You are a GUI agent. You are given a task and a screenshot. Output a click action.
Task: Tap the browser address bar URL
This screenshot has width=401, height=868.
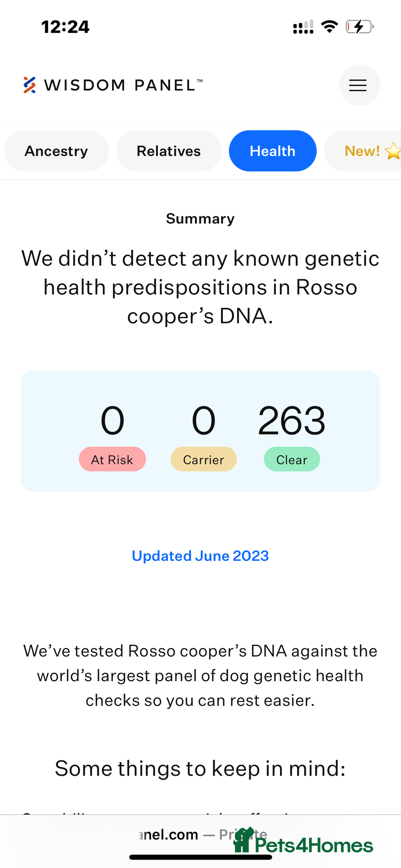pos(202,835)
